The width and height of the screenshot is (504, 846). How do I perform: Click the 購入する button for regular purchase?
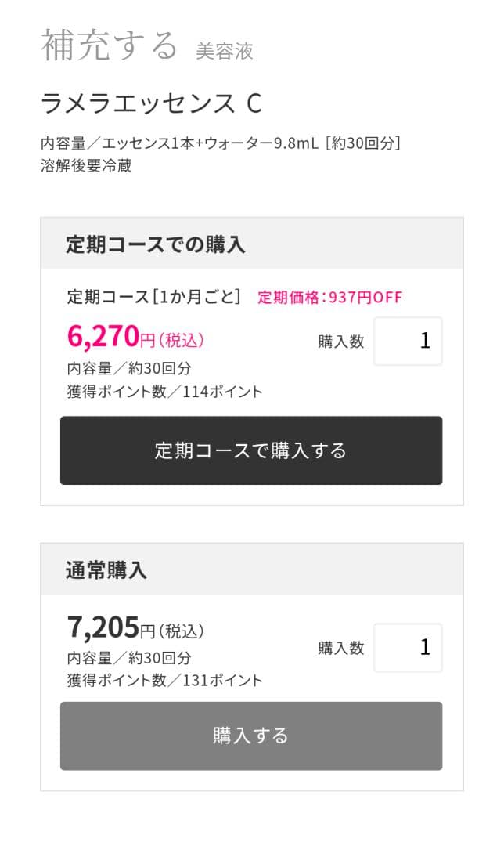(250, 736)
